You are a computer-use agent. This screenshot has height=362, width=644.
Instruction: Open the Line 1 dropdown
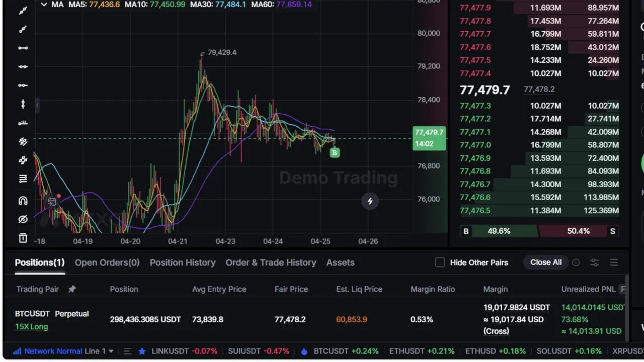(x=99, y=351)
